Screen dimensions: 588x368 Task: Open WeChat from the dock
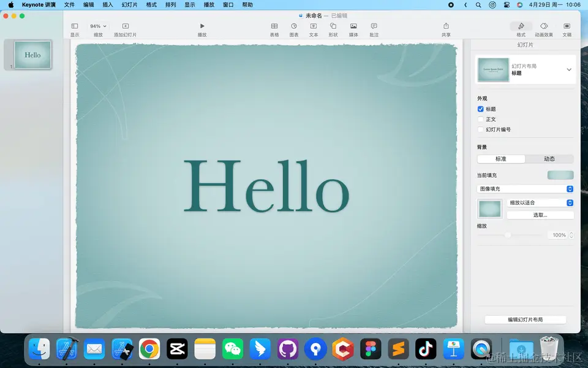pyautogui.click(x=233, y=349)
